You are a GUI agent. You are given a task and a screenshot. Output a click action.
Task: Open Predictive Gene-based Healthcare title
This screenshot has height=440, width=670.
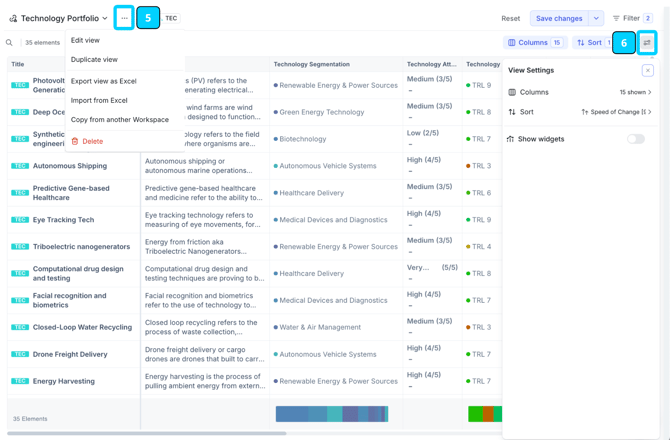(71, 193)
